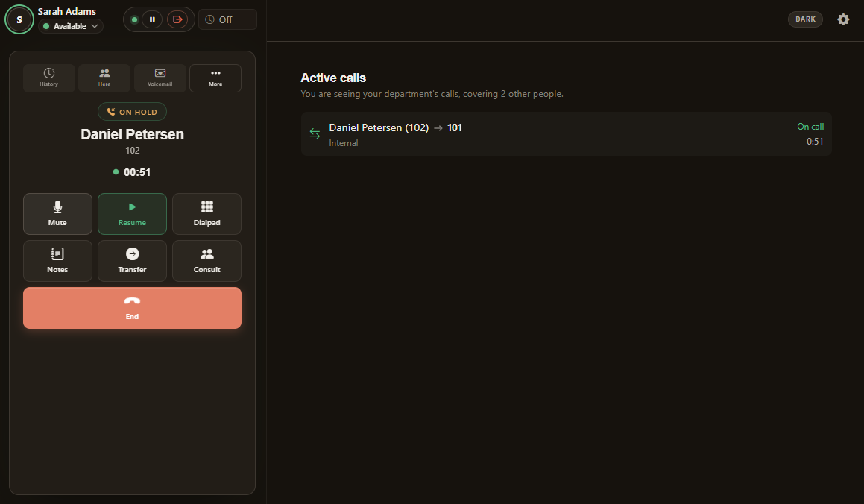Viewport: 864px width, 504px height.
Task: Click the Sarah Adams name text
Action: point(66,12)
